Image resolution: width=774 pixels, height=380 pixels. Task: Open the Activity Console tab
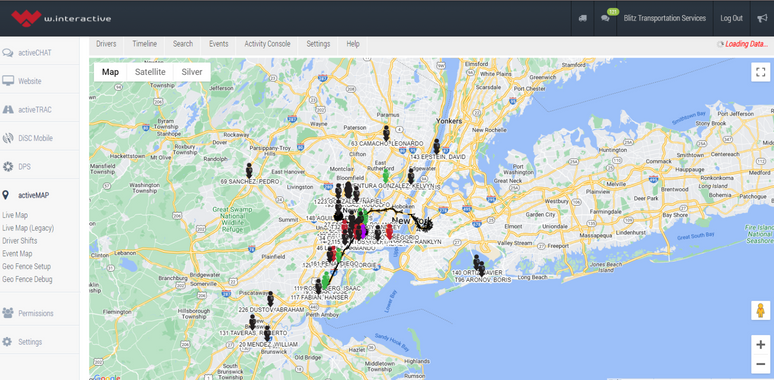[268, 44]
